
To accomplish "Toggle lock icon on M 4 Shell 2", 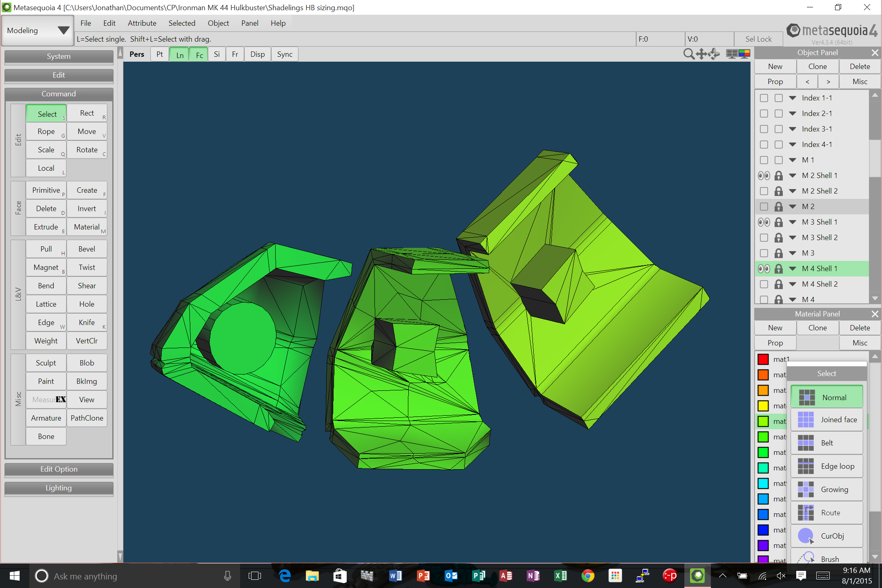I will pos(779,284).
